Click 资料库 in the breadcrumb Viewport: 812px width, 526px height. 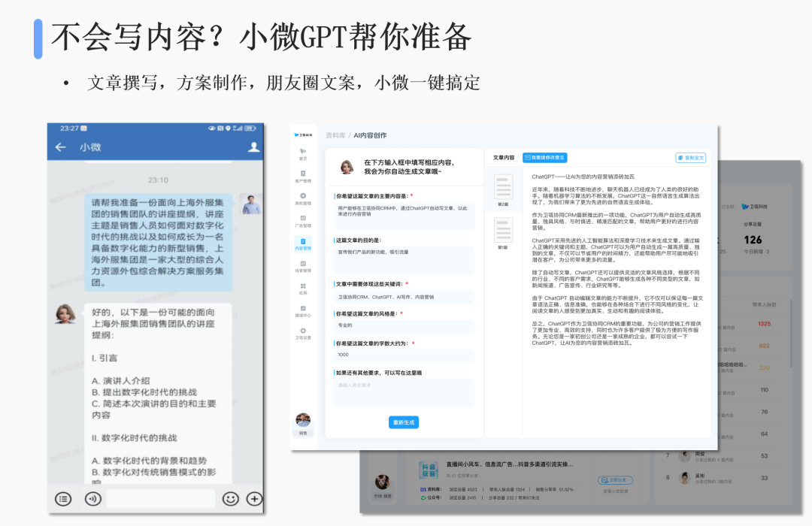pos(335,135)
